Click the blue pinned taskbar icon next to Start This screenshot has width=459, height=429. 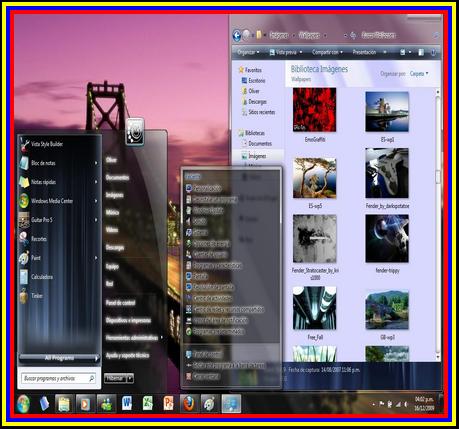[44, 404]
